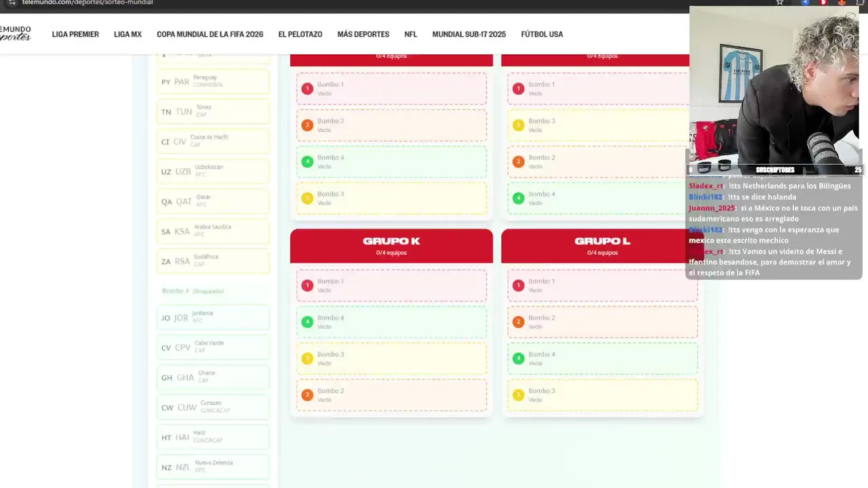Click the 'Bombo 4 (Bloqueado)' heading
Screen dimensions: 868x488
(x=193, y=291)
